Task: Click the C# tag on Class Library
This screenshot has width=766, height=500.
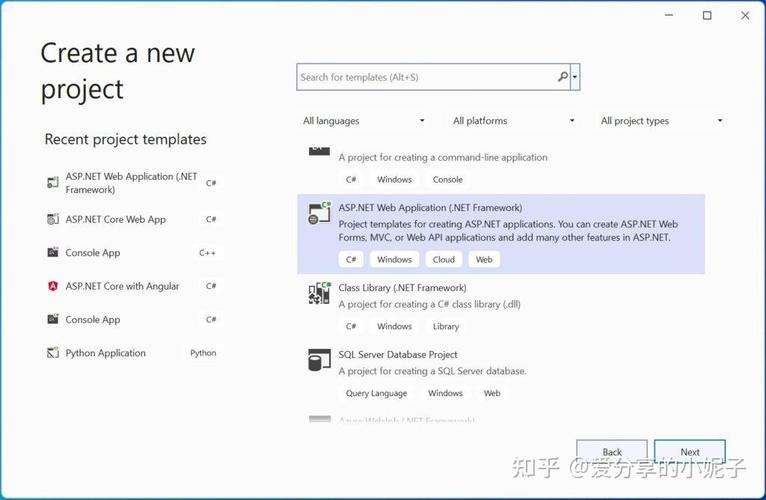Action: [x=351, y=326]
